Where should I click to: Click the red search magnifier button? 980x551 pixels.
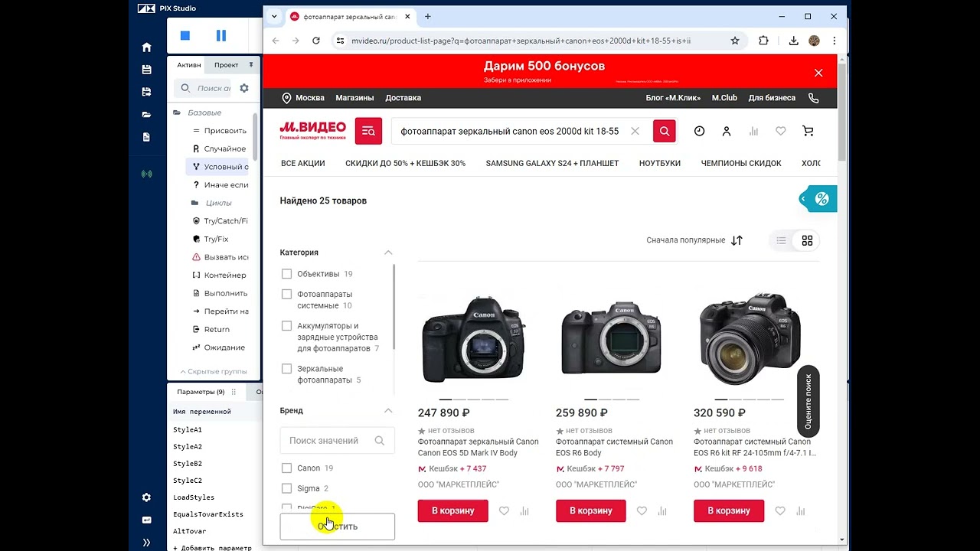click(665, 131)
